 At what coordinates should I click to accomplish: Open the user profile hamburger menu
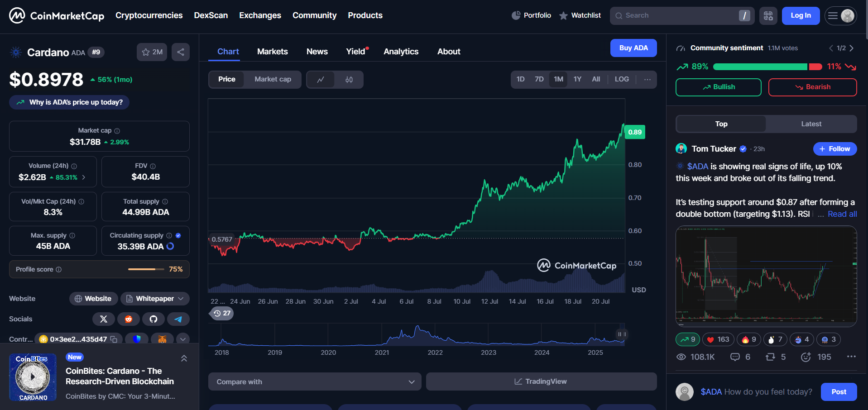click(x=840, y=16)
